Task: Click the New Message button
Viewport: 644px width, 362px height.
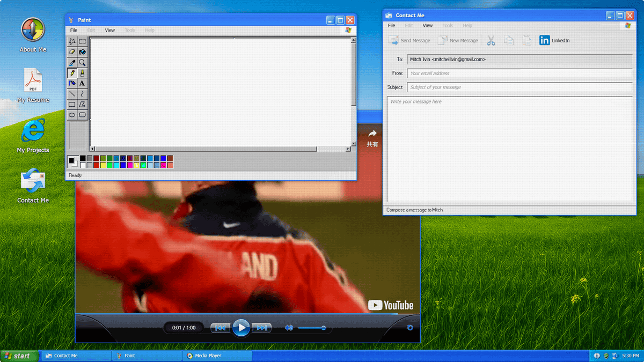Action: [x=458, y=40]
